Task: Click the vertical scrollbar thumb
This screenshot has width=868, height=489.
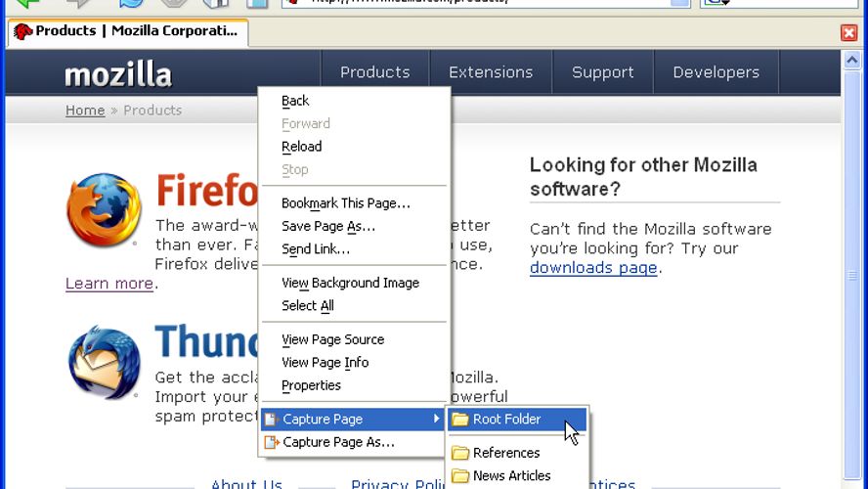Action: click(x=852, y=275)
